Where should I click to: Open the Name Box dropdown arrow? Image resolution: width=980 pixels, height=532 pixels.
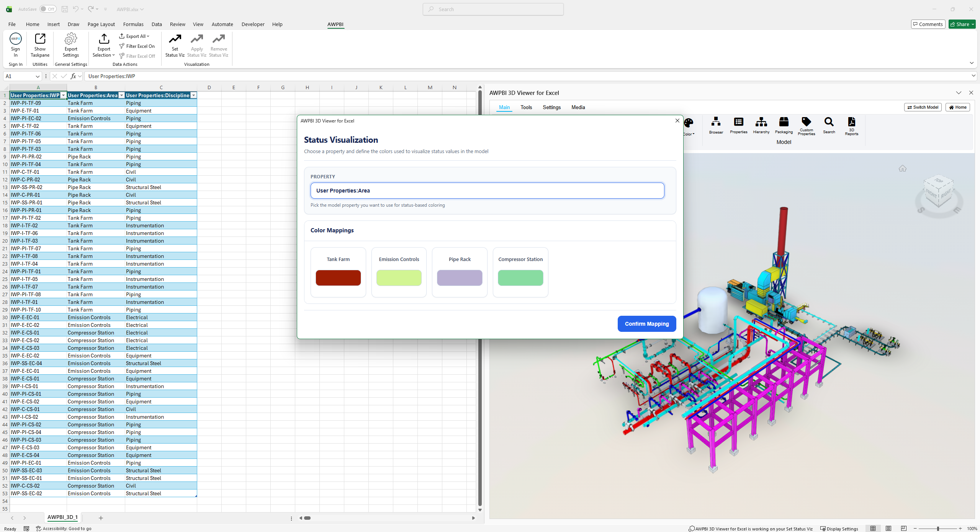pyautogui.click(x=38, y=76)
